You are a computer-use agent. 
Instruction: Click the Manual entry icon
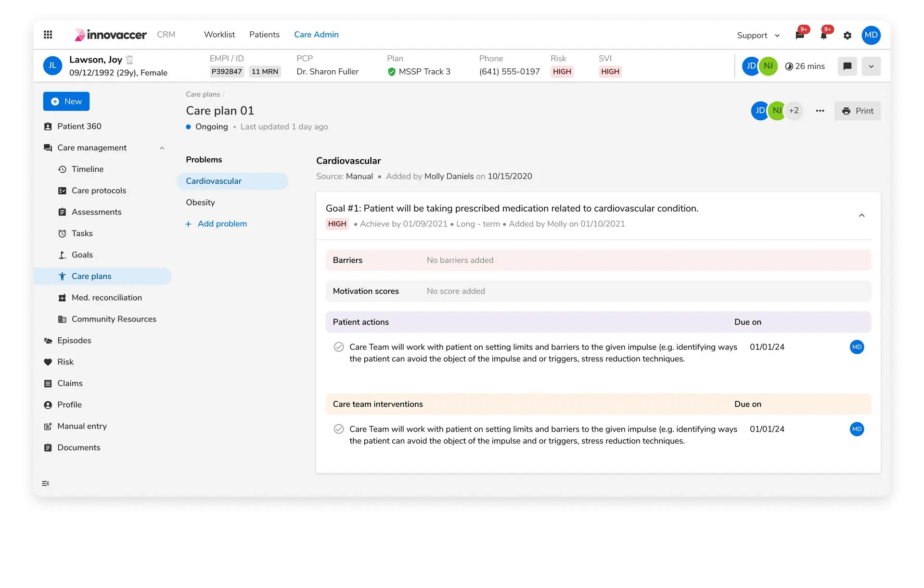48,426
